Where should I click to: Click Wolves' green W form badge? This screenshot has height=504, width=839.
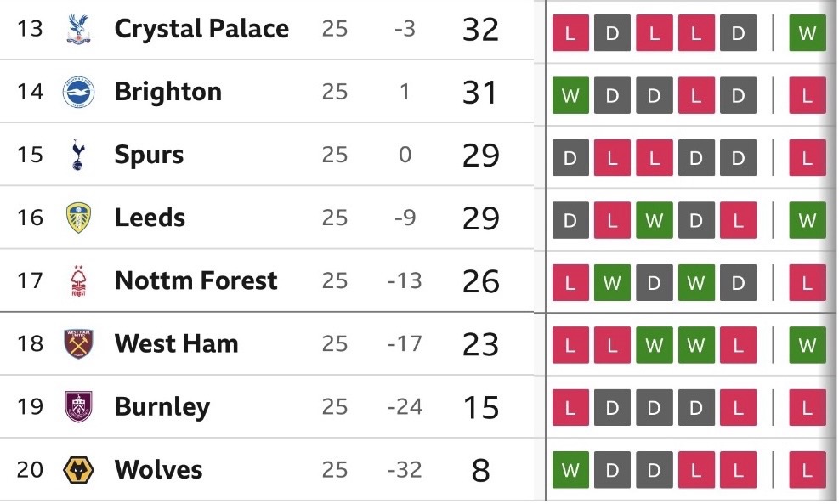[x=570, y=470]
